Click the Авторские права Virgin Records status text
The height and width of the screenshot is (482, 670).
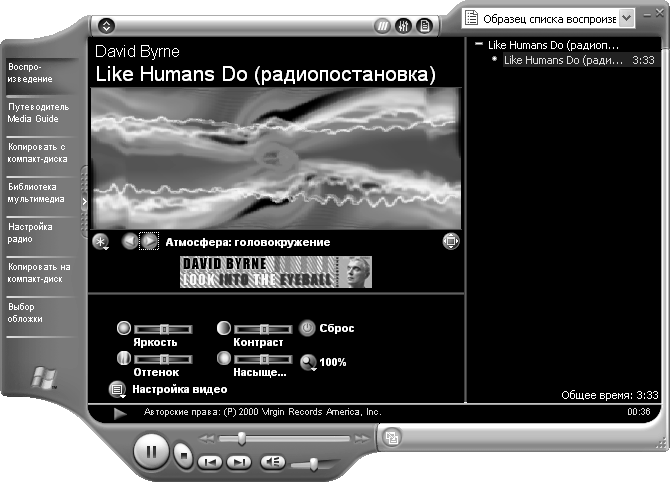pos(262,412)
